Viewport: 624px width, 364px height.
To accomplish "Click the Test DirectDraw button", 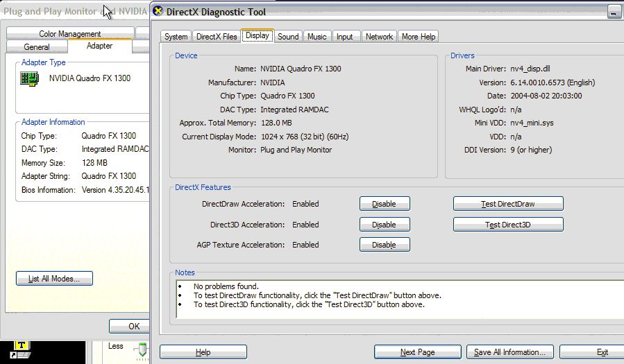I will (508, 204).
